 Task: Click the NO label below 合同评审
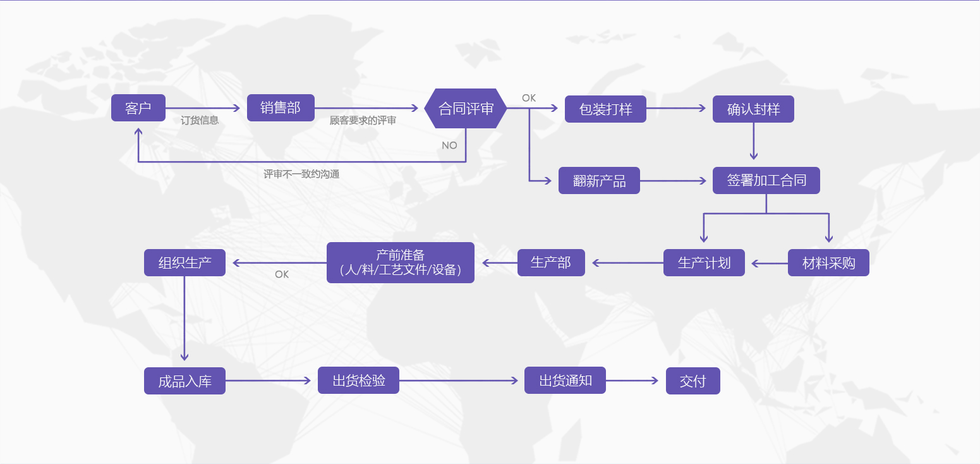coord(449,145)
